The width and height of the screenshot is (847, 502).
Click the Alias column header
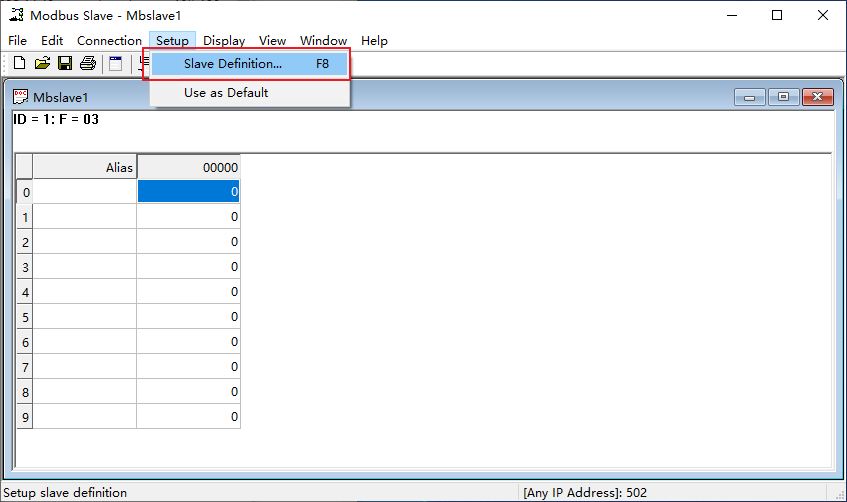pyautogui.click(x=85, y=167)
